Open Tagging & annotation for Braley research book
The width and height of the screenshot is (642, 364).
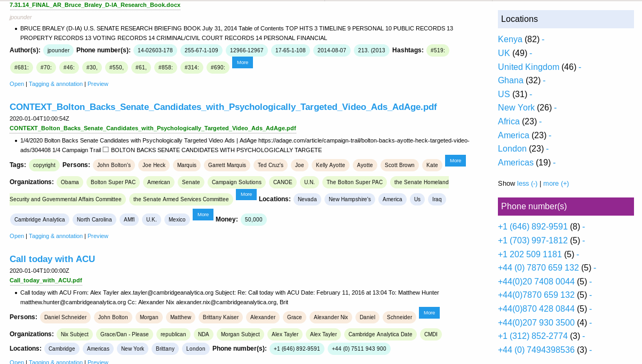pos(56,84)
